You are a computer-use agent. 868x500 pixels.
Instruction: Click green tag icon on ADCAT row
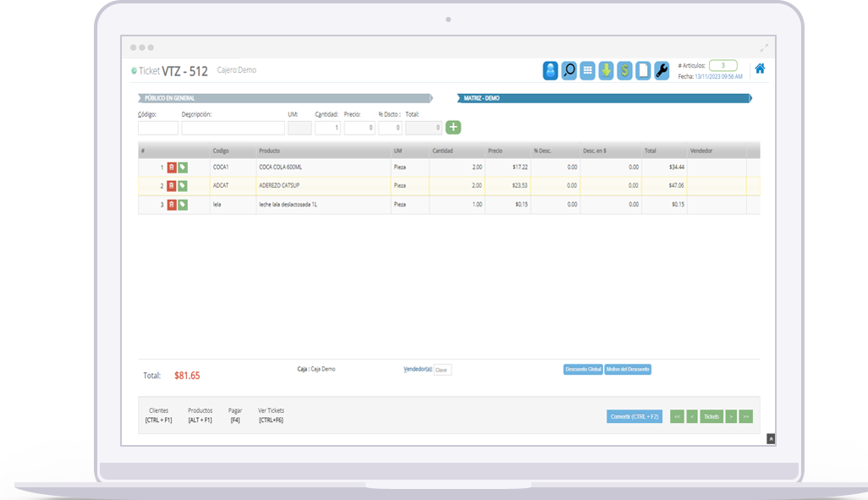point(183,186)
